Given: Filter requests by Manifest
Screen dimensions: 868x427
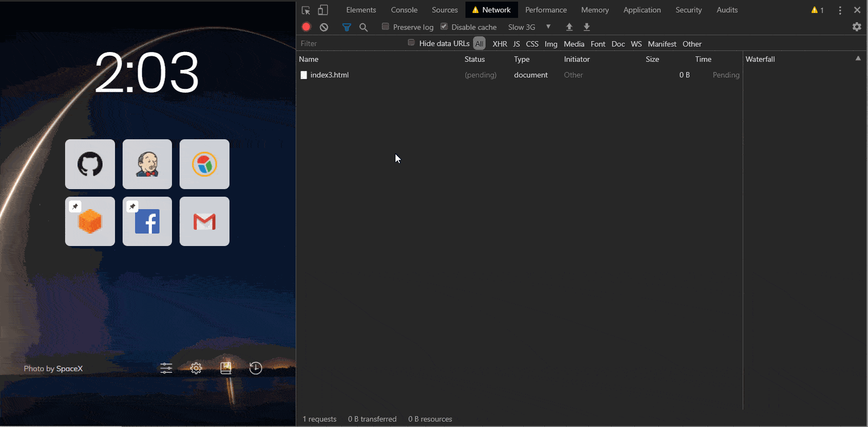Looking at the screenshot, I should click(x=662, y=44).
